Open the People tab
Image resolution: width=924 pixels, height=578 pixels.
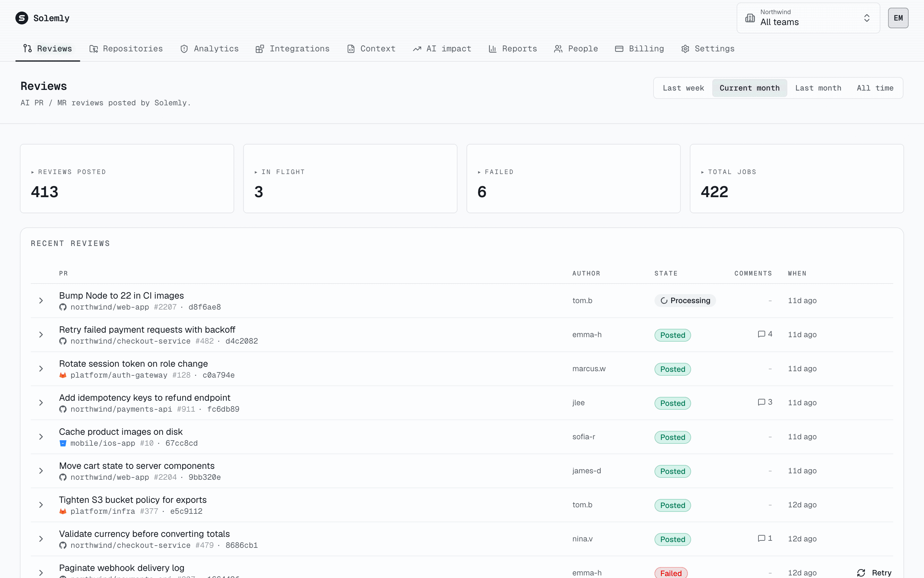576,48
